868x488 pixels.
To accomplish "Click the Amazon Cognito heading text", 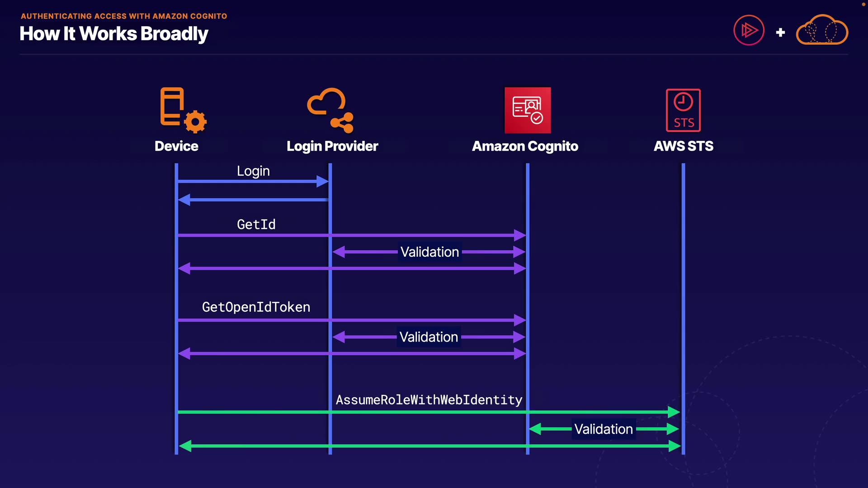I will 525,146.
